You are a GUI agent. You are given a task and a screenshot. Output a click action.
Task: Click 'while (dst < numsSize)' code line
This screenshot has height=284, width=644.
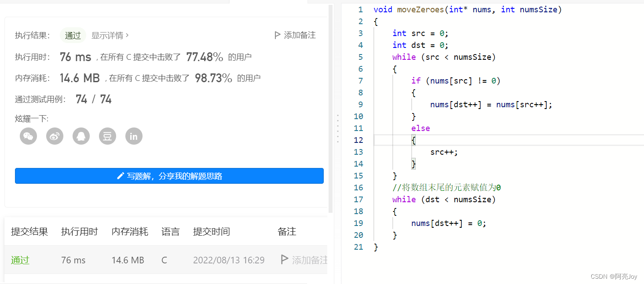click(444, 200)
